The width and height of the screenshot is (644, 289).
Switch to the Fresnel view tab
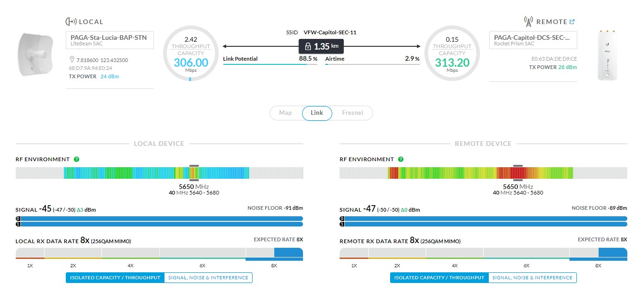[352, 113]
